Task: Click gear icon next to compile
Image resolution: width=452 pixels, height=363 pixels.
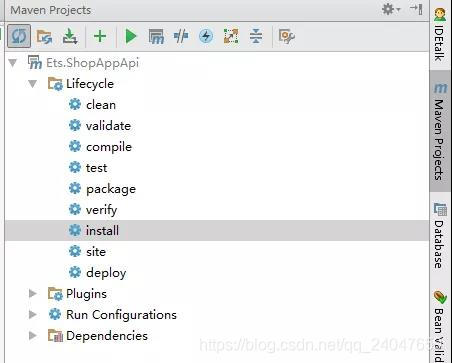Action: coord(75,146)
